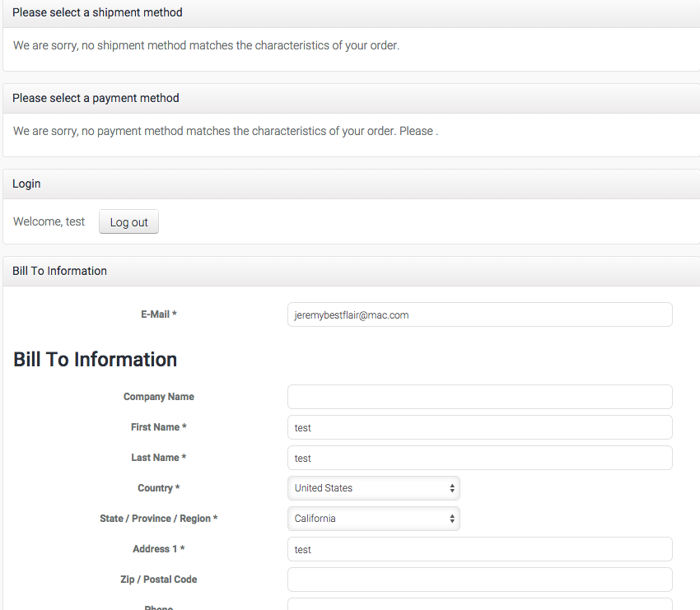Click into the Company Name field
Screen dimensions: 700x610
[479, 397]
